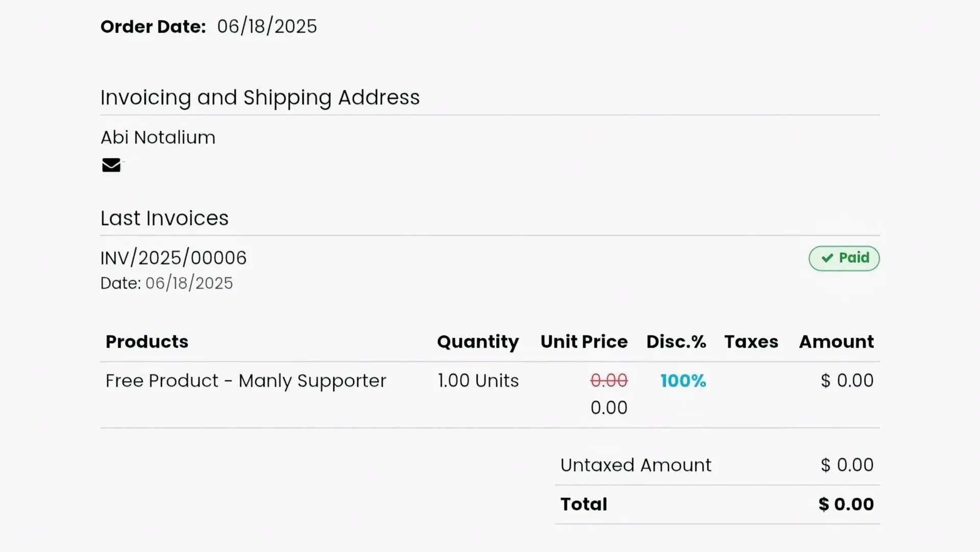Click the Order Date value 06/18/2025
Screen dimensions: 980x552
point(267,27)
